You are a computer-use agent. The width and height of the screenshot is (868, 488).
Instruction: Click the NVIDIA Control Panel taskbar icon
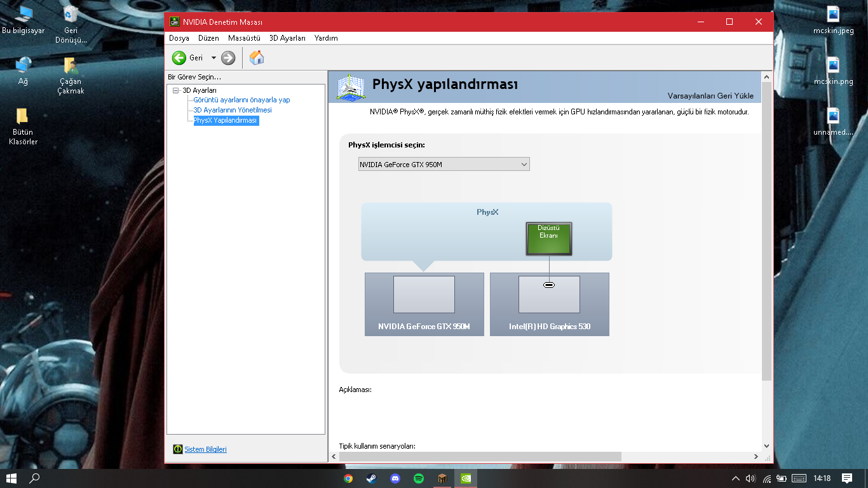coord(466,478)
